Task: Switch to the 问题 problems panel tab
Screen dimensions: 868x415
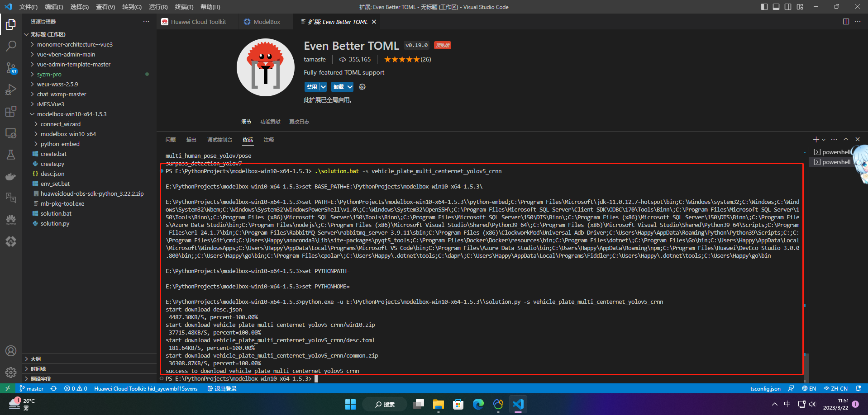Action: [x=171, y=140]
